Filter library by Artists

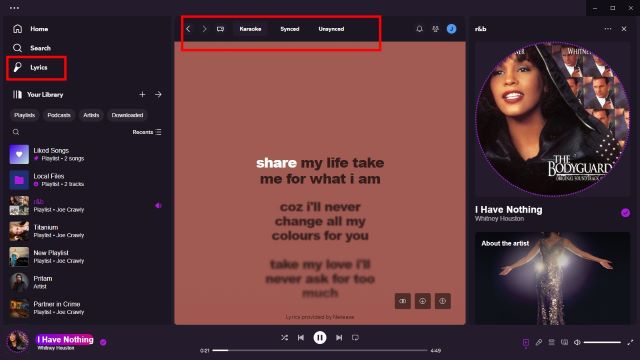[x=91, y=115]
